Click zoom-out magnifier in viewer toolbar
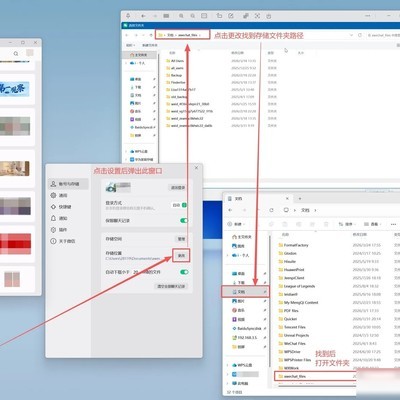The height and width of the screenshot is (400, 400). [193, 16]
